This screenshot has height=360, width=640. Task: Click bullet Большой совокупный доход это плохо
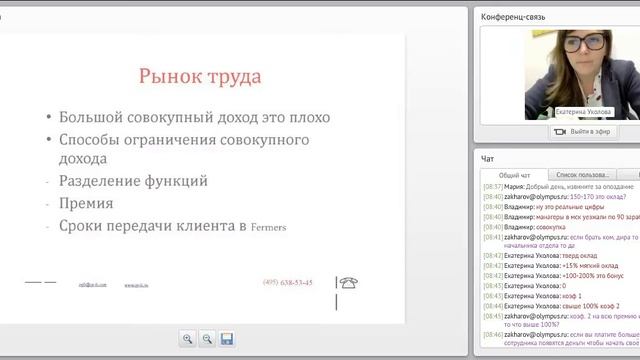[194, 117]
